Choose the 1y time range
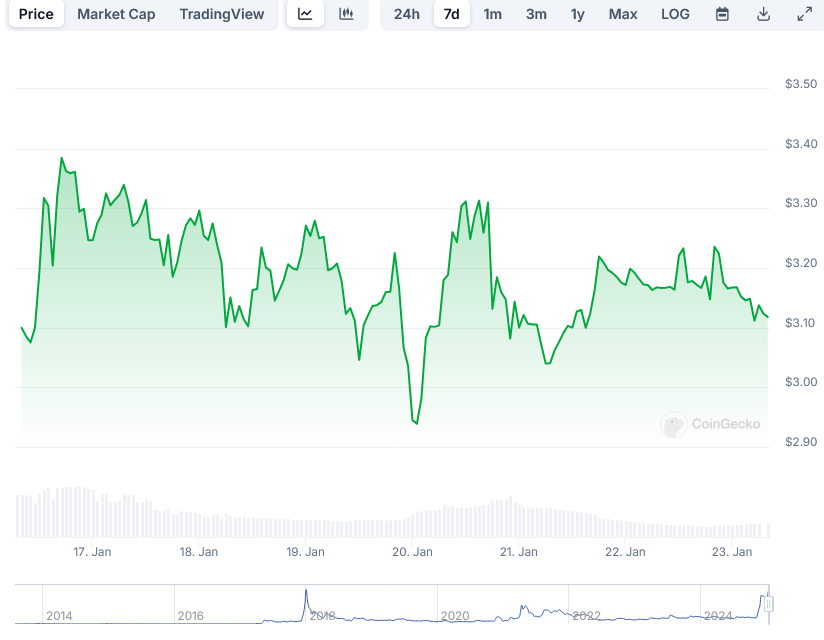 coord(578,14)
